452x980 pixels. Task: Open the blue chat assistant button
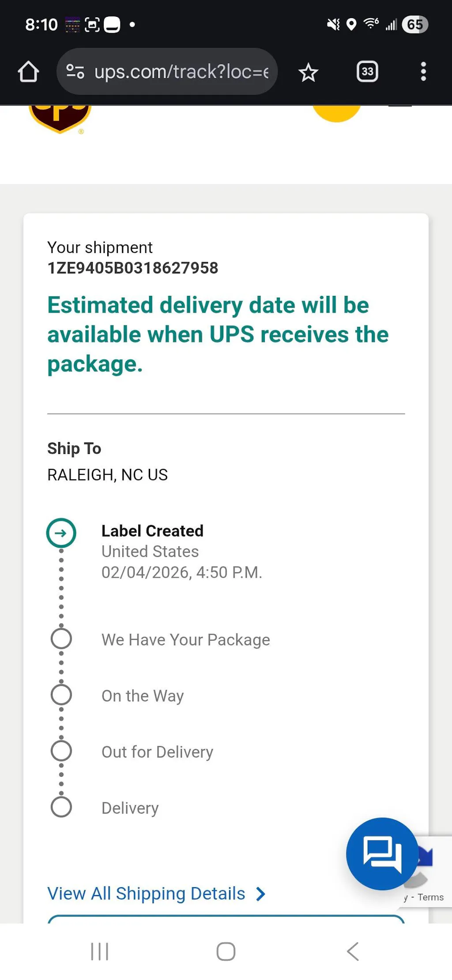(x=382, y=853)
